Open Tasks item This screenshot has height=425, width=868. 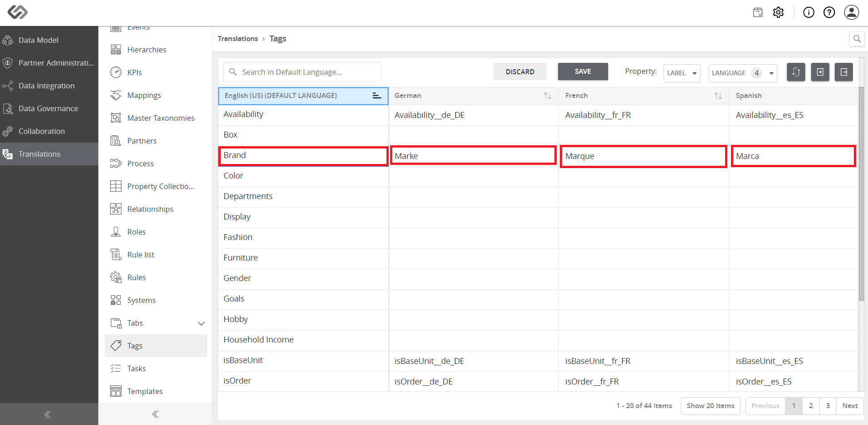(x=156, y=369)
